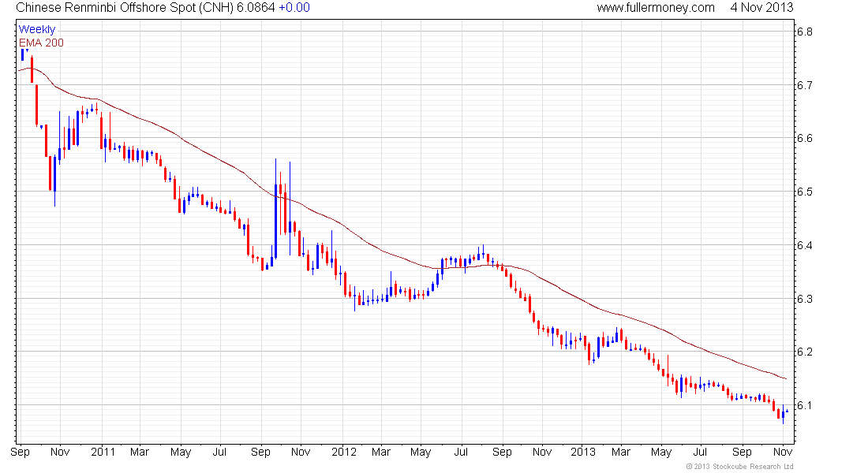Click the last price value 6.0864
Screen dimensions: 868x473
(256, 8)
